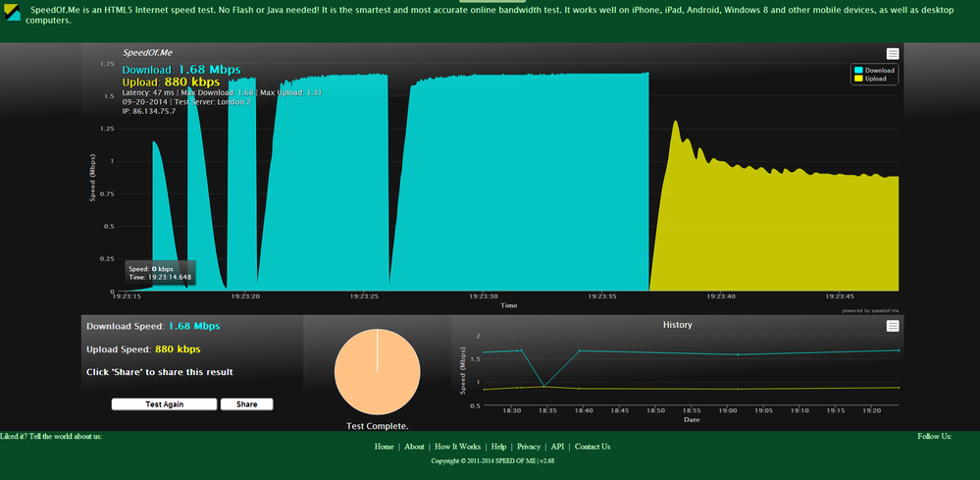Screen dimensions: 980x480
Task: Click the Share button
Action: (x=247, y=404)
